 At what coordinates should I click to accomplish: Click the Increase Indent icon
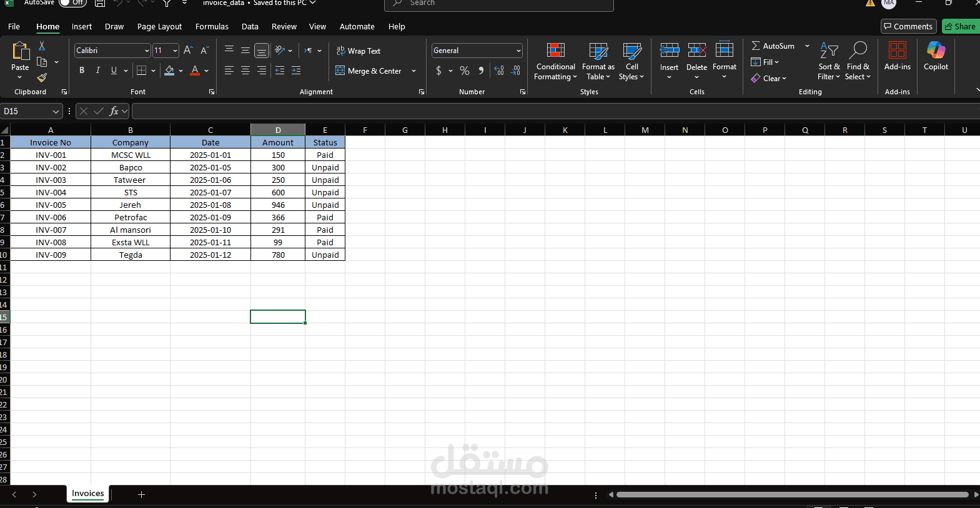point(296,71)
